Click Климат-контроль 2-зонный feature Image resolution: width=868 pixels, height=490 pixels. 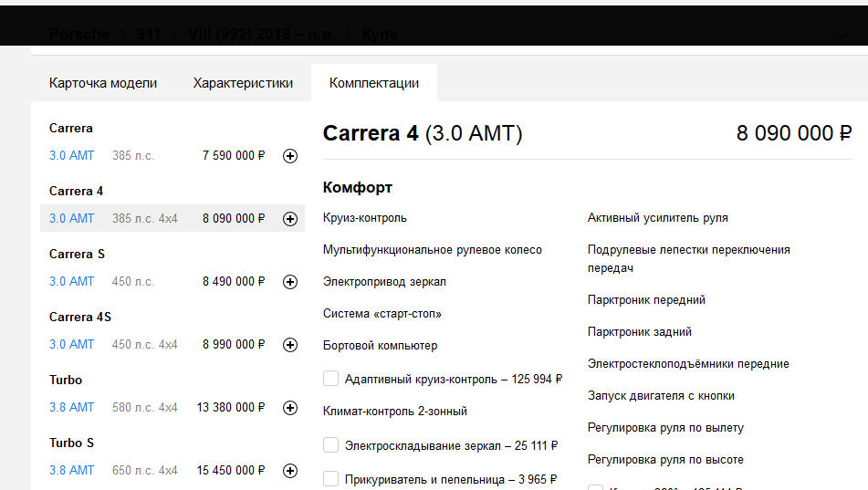[395, 412]
